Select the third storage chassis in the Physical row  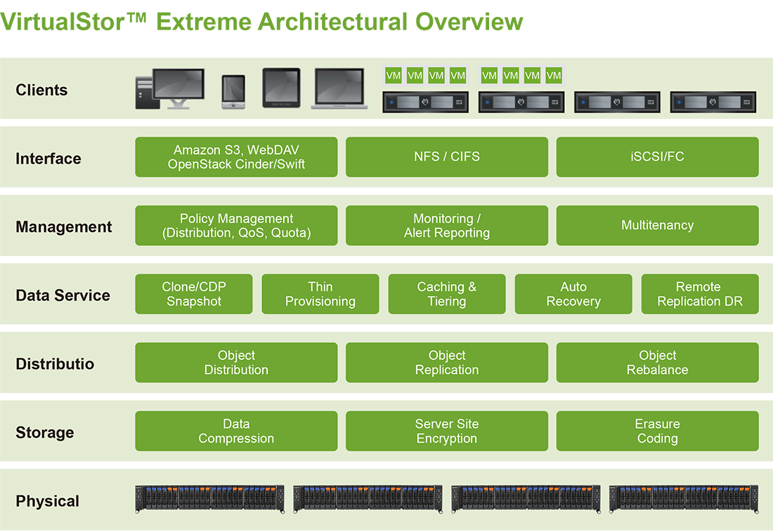coord(526,499)
